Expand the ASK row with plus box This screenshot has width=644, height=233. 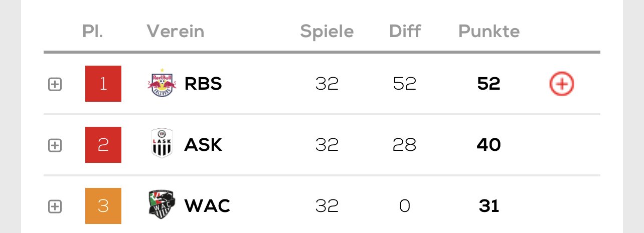pyautogui.click(x=55, y=145)
